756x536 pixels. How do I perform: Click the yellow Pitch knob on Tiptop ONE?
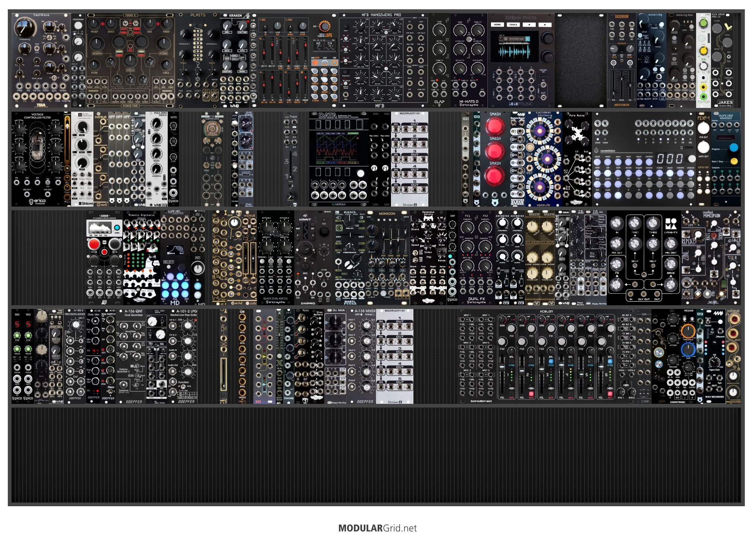click(x=703, y=50)
